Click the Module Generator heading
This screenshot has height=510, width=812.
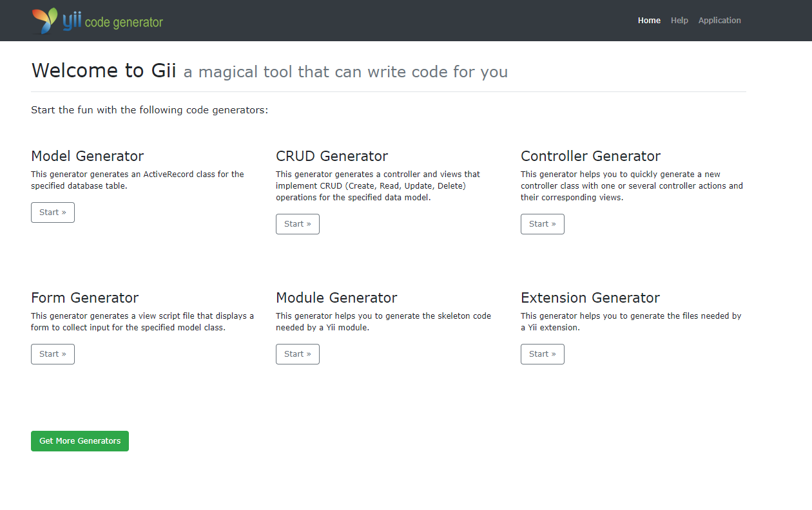(x=336, y=297)
